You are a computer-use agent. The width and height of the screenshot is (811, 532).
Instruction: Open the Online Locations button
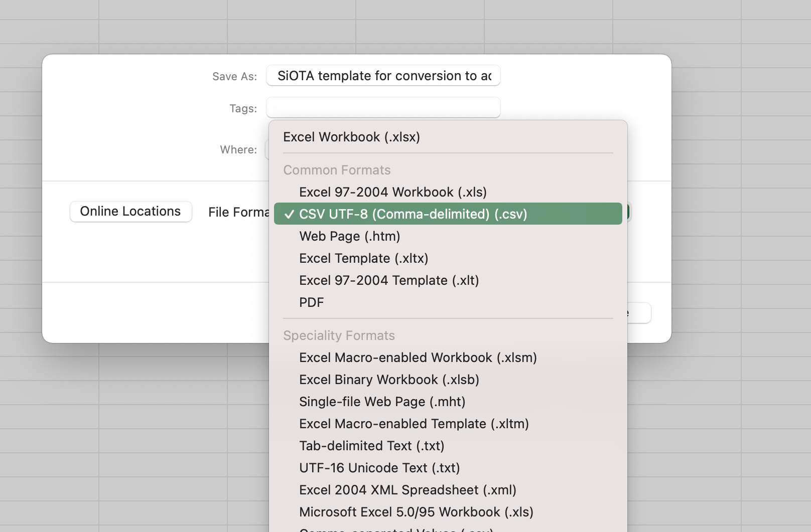130,212
